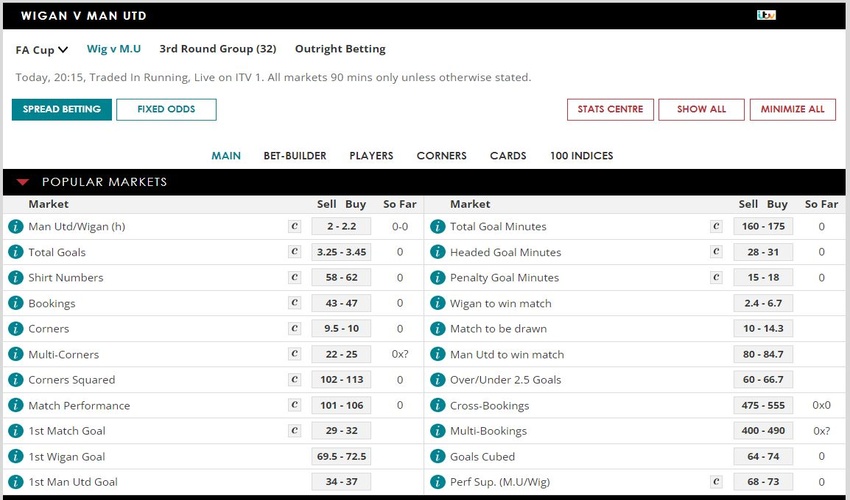Screen dimensions: 850x500
Task: Open info icon for Penalty Goal Minutes
Action: tap(437, 277)
